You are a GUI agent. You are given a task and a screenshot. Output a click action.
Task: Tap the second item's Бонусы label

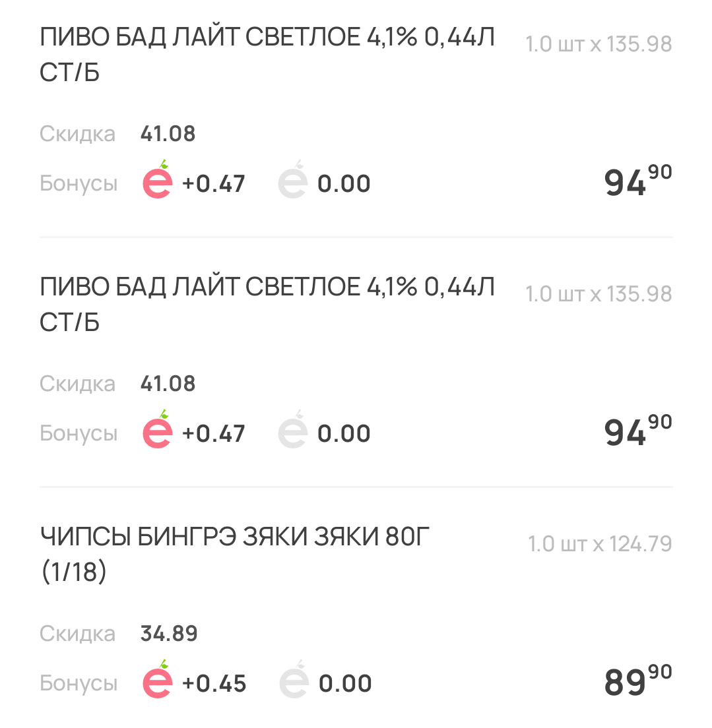pyautogui.click(x=79, y=433)
